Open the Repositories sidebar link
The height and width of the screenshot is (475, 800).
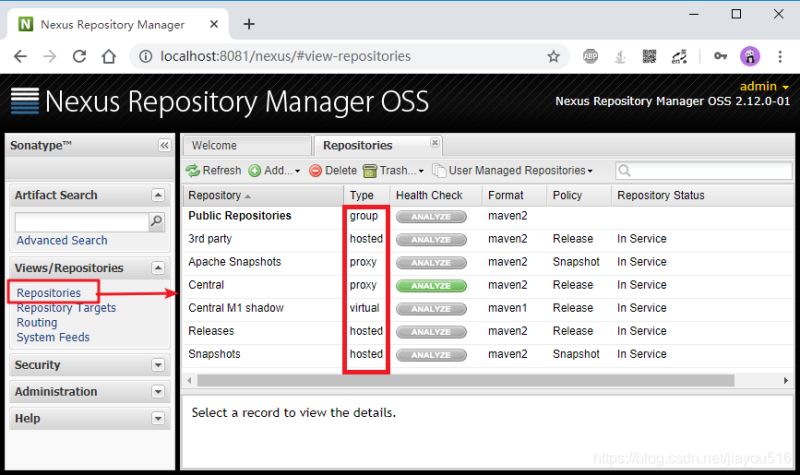48,293
